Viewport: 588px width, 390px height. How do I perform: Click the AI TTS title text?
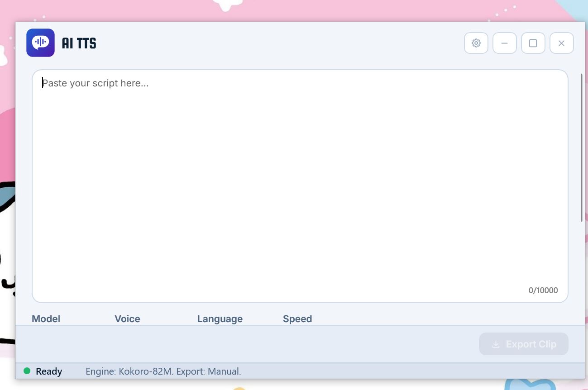pyautogui.click(x=79, y=43)
